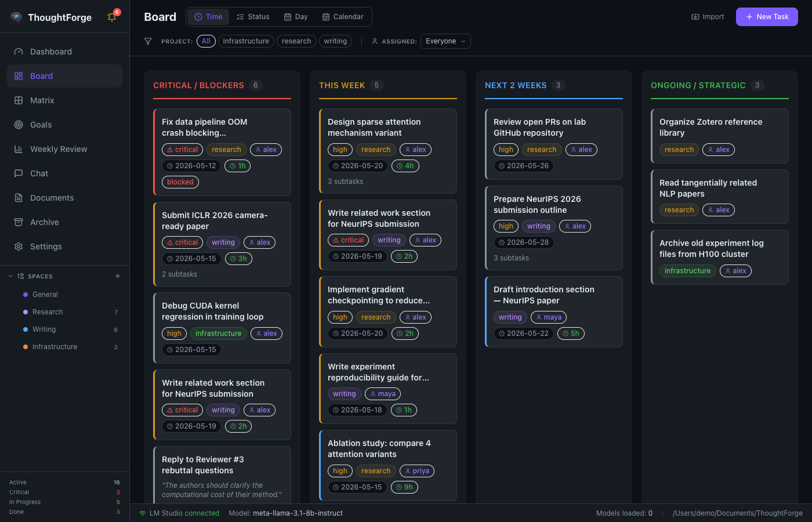Switch to Day view tab
This screenshot has height=522, width=812.
pyautogui.click(x=296, y=17)
